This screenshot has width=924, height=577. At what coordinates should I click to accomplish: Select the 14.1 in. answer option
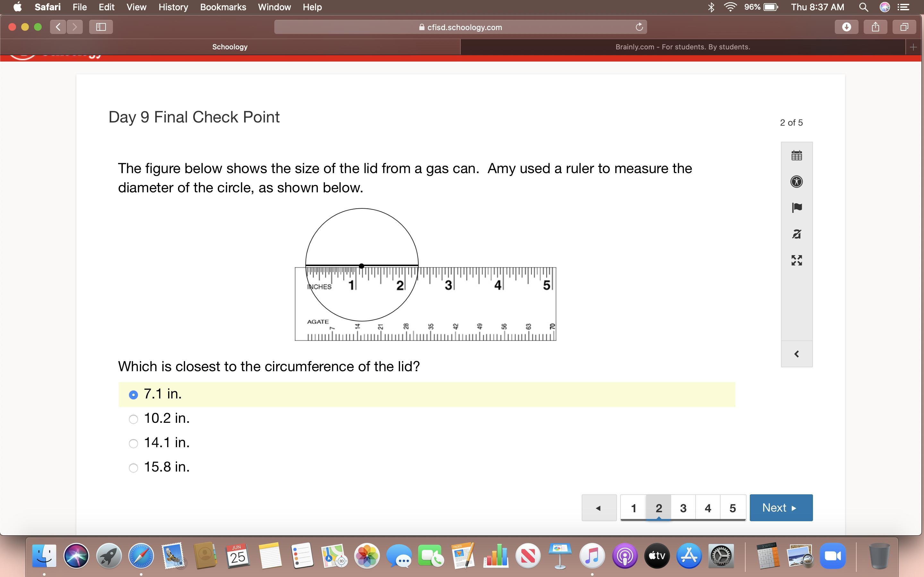[133, 443]
